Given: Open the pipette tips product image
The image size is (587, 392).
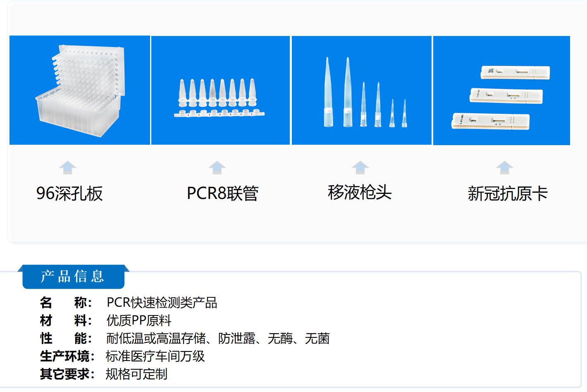Looking at the screenshot, I should [x=362, y=90].
